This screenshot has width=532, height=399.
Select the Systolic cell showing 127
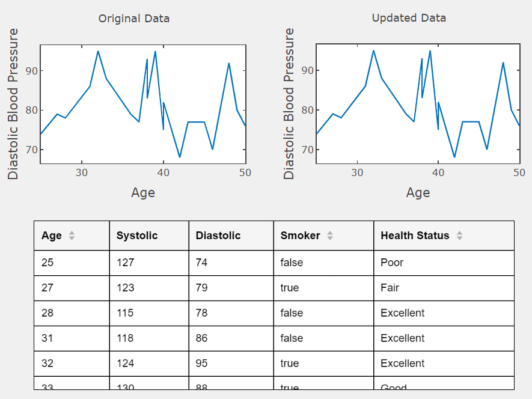coord(148,263)
